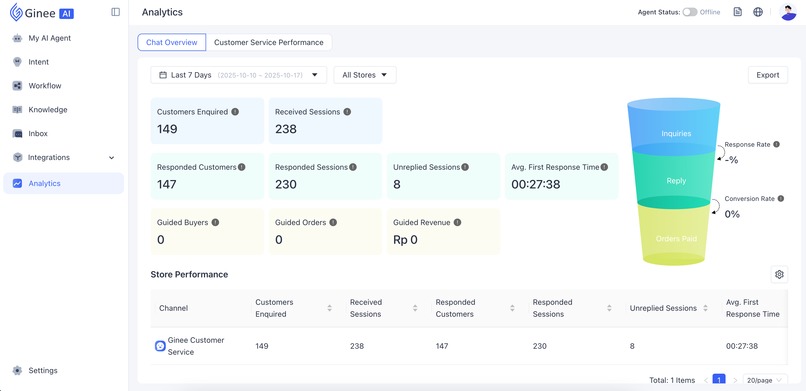Image resolution: width=806 pixels, height=391 pixels.
Task: Sort table by Customers Enquired column
Action: (x=329, y=308)
